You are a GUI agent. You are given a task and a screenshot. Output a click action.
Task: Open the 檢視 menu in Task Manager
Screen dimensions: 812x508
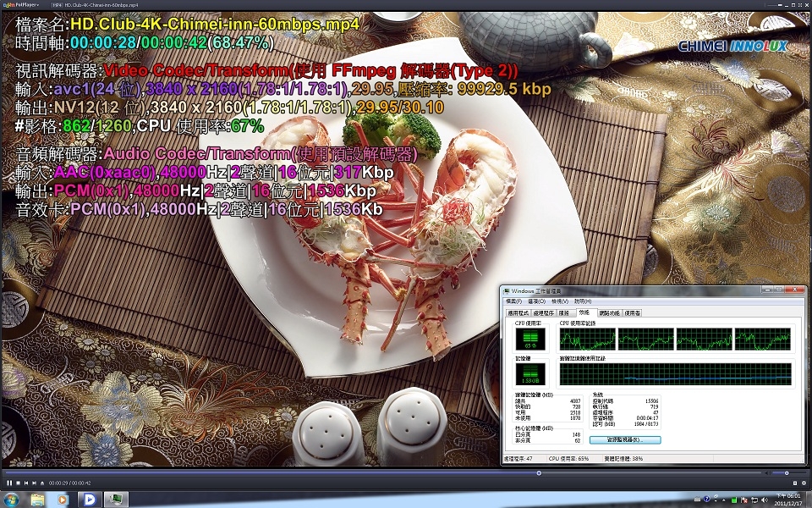point(558,302)
